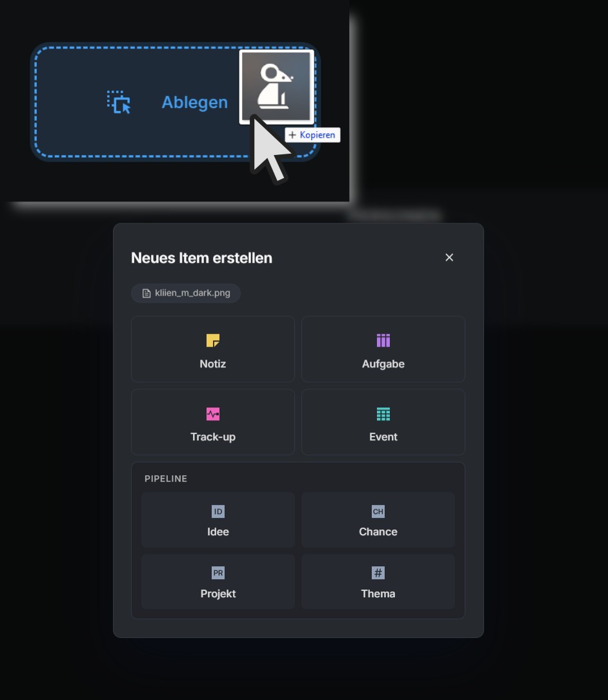Pick the Event item type

click(x=383, y=422)
